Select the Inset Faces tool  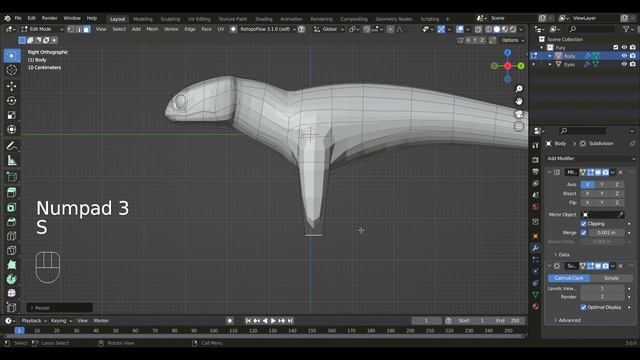pyautogui.click(x=12, y=207)
